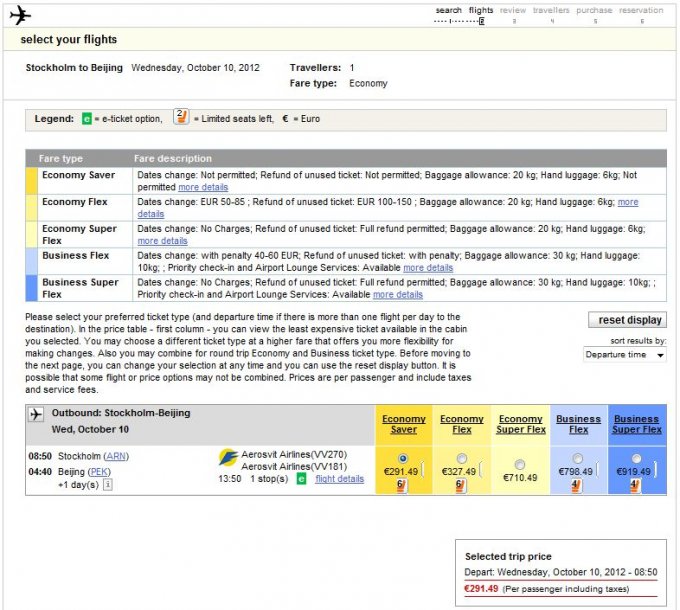The height and width of the screenshot is (610, 680).
Task: Click the limited seats icon in the legend
Action: (181, 118)
